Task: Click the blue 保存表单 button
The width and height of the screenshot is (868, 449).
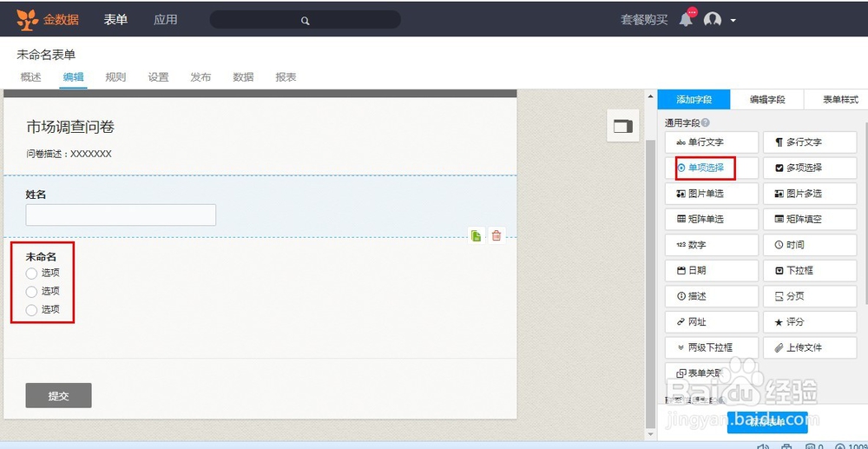Action: (767, 422)
